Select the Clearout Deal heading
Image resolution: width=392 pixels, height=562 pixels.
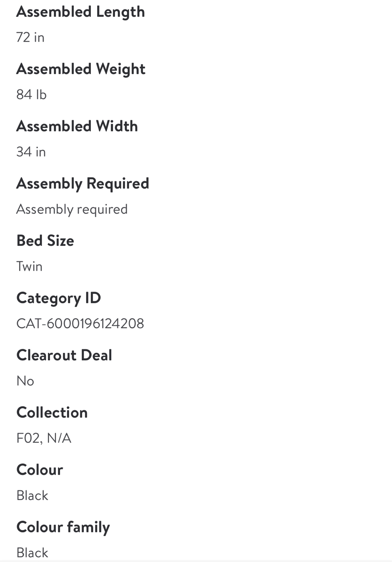[x=64, y=355]
